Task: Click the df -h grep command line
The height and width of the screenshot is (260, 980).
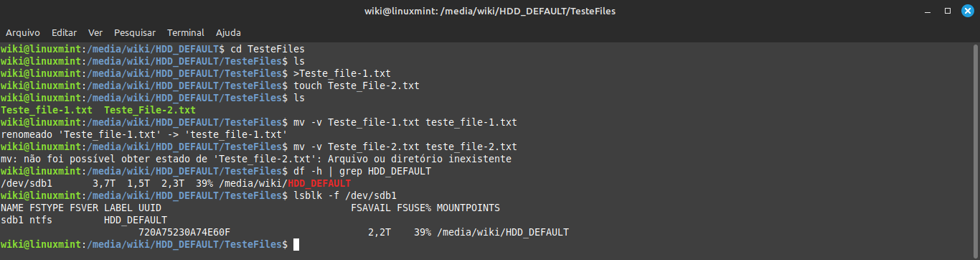Action: [x=362, y=172]
